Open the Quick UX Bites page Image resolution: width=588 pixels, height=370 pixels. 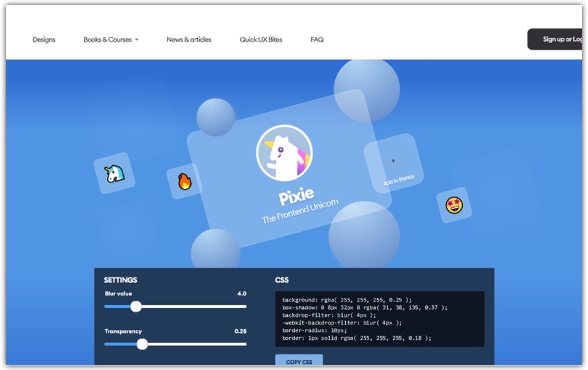[x=260, y=39]
